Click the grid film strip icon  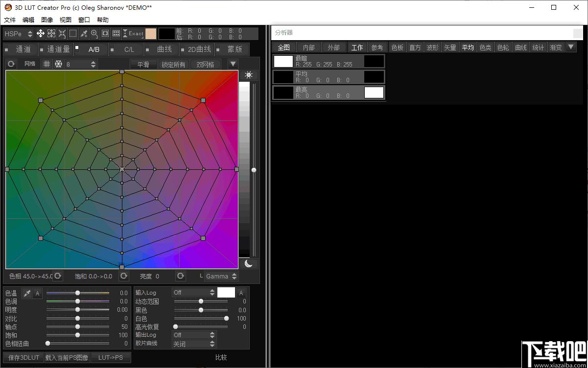click(116, 34)
